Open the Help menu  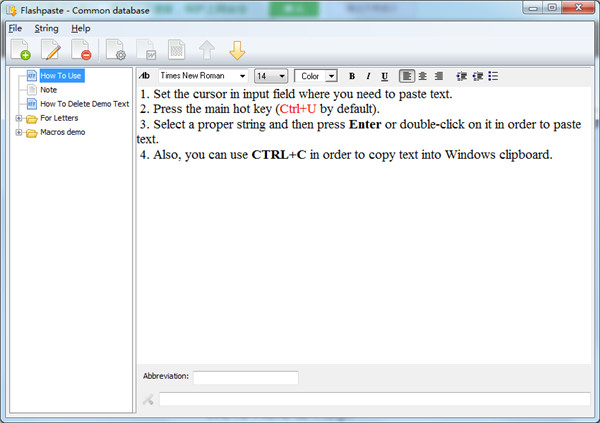[80, 28]
